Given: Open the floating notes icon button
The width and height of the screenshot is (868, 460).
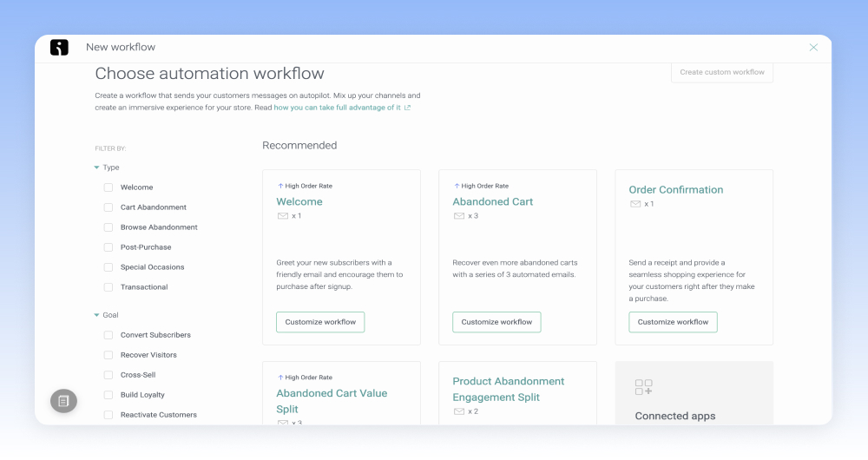Looking at the screenshot, I should [63, 400].
